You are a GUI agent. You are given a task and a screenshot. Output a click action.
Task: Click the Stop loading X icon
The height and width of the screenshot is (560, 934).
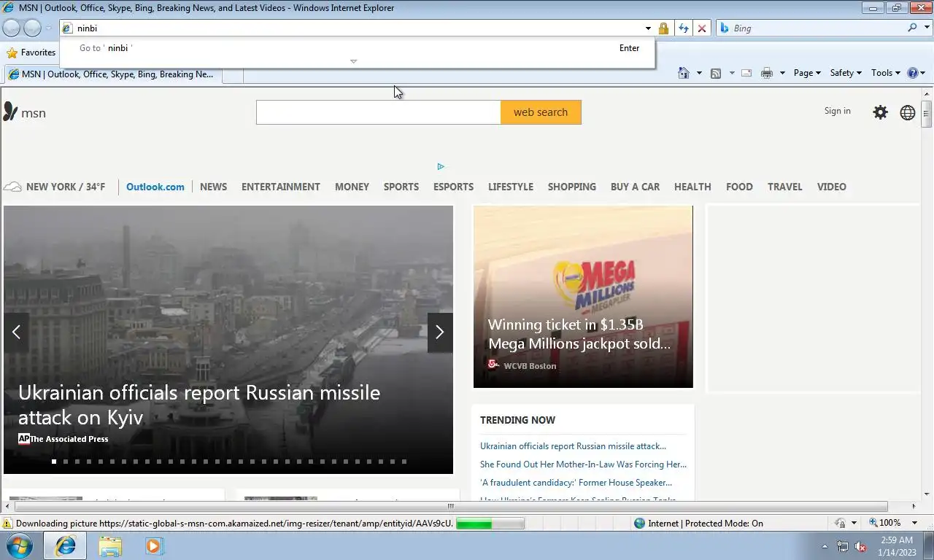[x=702, y=28]
